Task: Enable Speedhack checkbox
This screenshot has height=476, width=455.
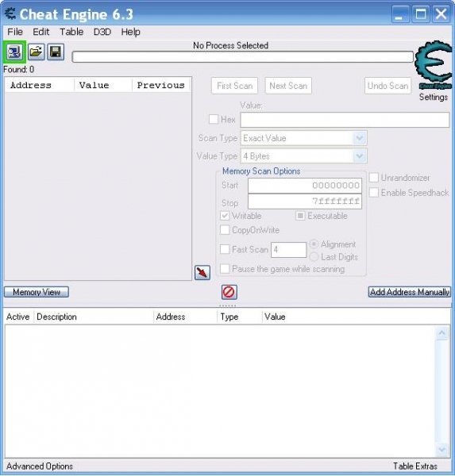Action: point(374,193)
